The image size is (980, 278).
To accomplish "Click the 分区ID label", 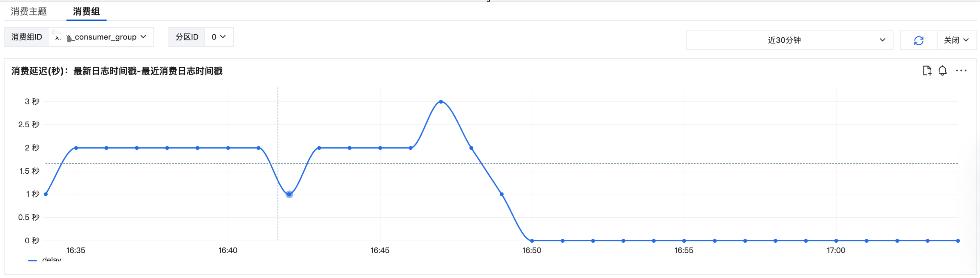I will [187, 37].
